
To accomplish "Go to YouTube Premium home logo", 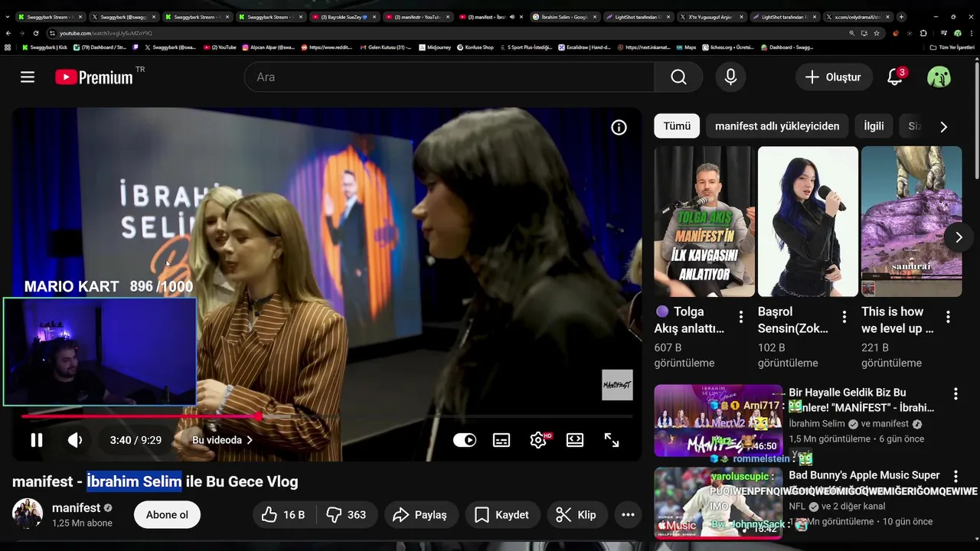I will (x=93, y=77).
